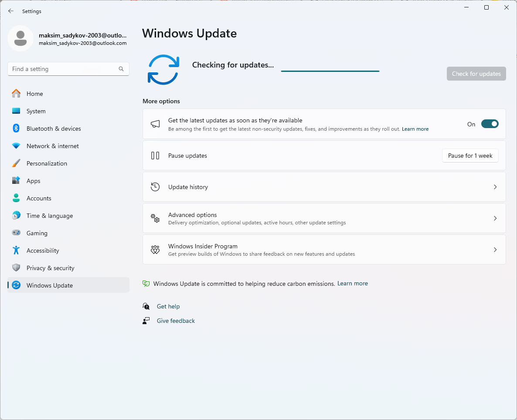Click the Time & language clock icon
The height and width of the screenshot is (420, 517).
(16, 215)
